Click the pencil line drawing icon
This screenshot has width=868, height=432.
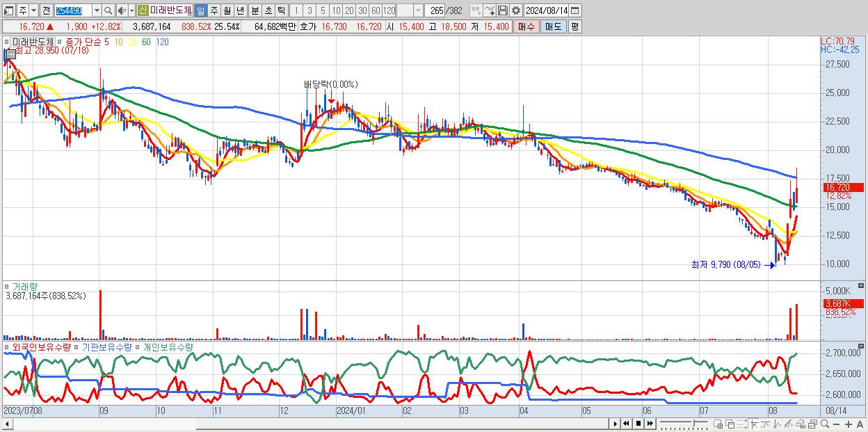coord(789,424)
